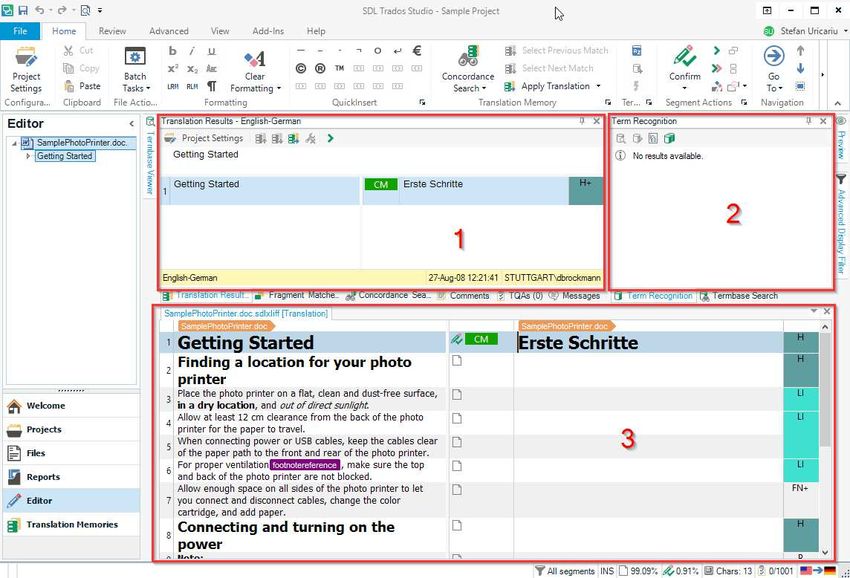Expand the Apply Translation dropdown arrow
The width and height of the screenshot is (850, 578).
(598, 86)
